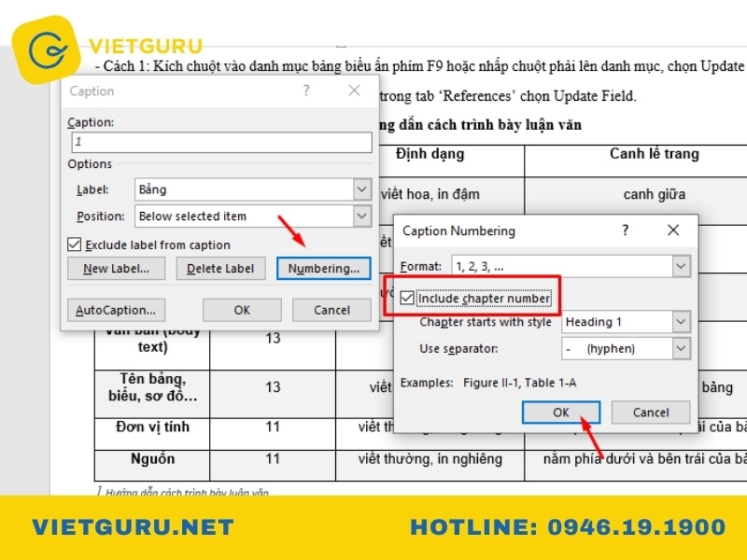Click size 11 in Đơn vị tính row
Viewport: 747px width, 560px height.
pos(273,427)
